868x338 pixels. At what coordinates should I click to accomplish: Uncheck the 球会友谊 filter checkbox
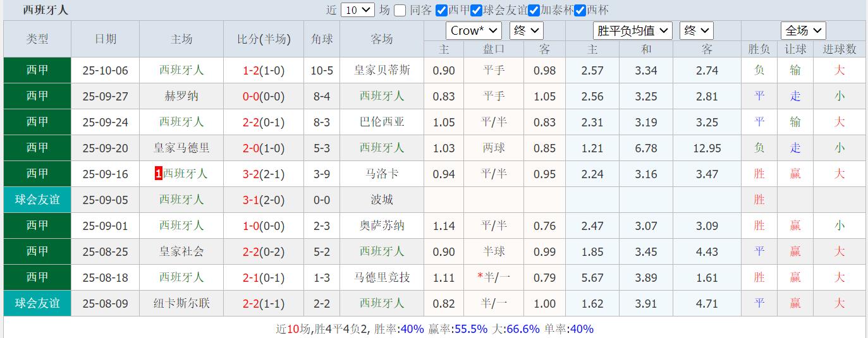[476, 10]
